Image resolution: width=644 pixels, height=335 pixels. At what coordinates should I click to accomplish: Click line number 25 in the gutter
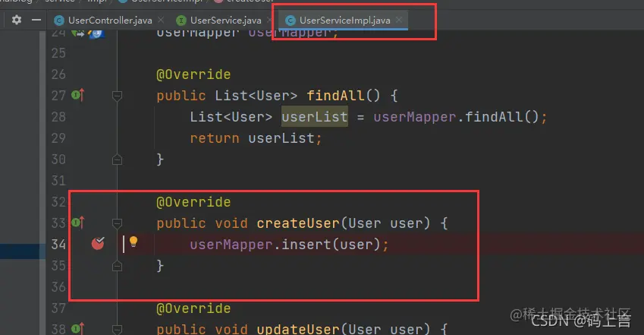point(58,53)
